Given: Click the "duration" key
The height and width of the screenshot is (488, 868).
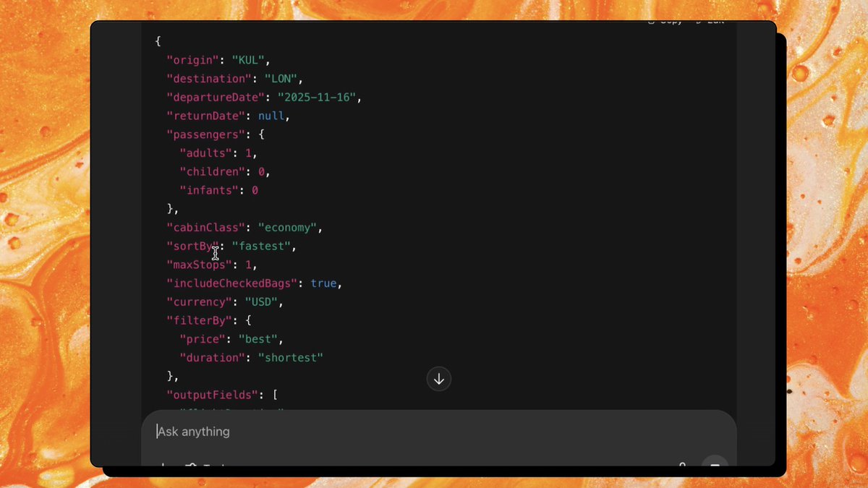Looking at the screenshot, I should [213, 358].
